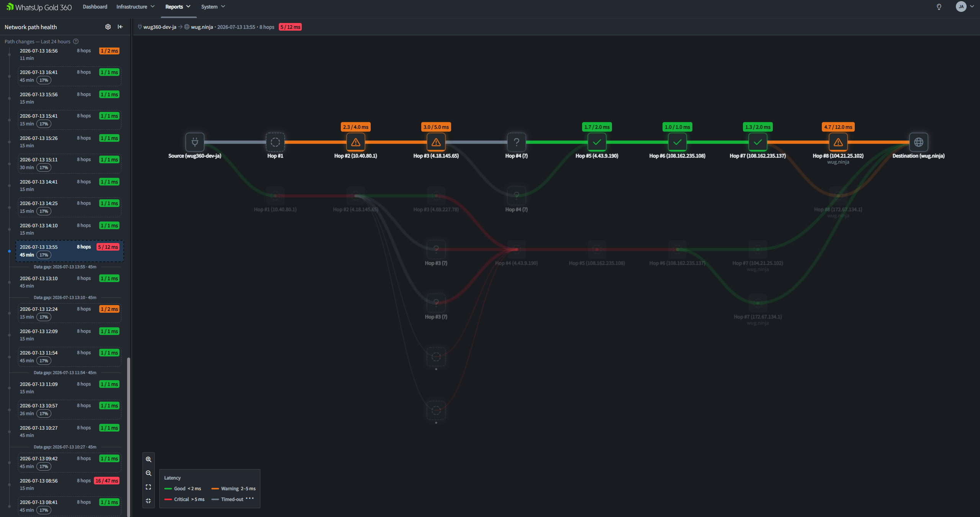Select the Hop #3 4.18.145.65 warning node

[436, 142]
